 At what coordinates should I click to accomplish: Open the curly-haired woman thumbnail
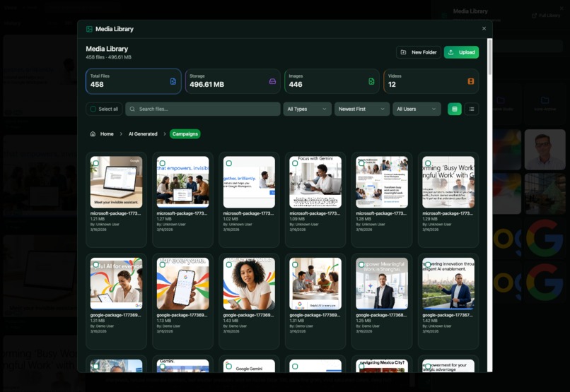click(x=249, y=284)
